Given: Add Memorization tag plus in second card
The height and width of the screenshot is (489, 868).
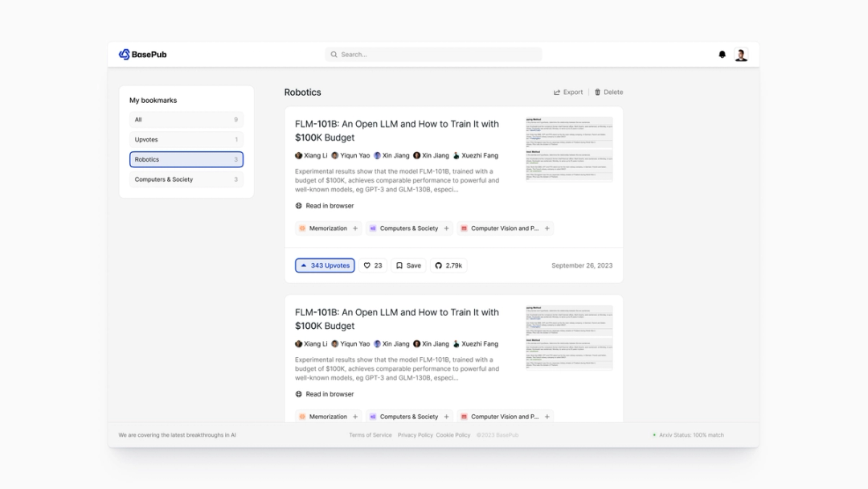Looking at the screenshot, I should (355, 417).
